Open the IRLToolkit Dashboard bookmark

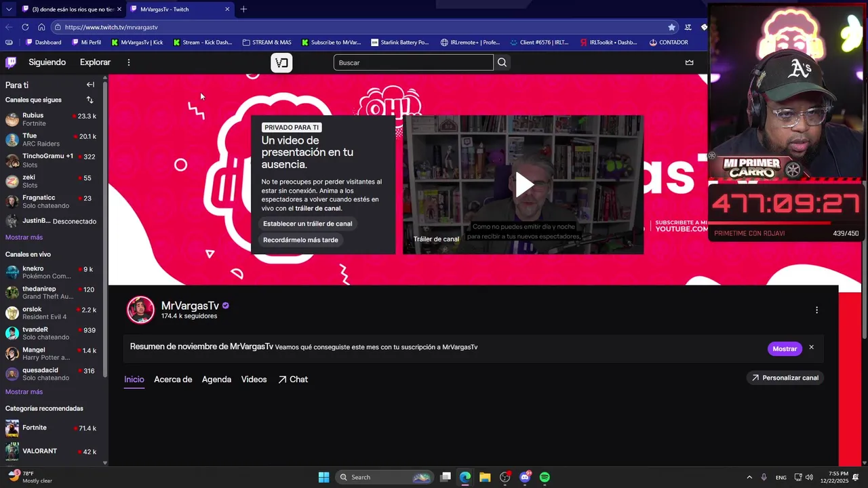608,42
